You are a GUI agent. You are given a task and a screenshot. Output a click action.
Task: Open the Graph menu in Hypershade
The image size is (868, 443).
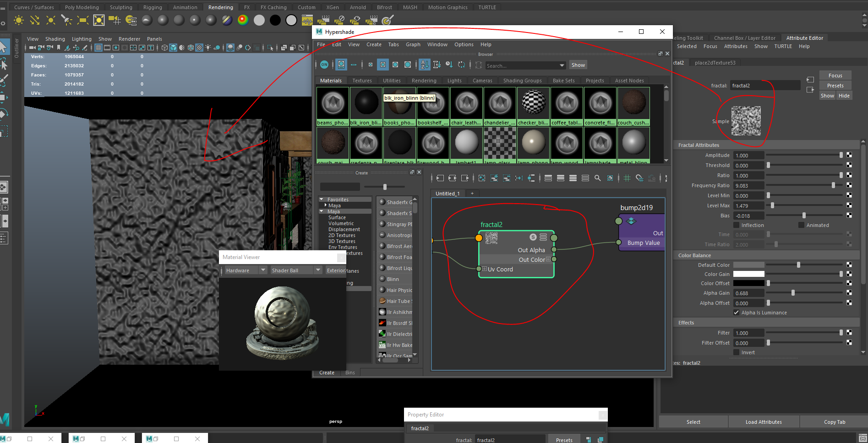point(413,44)
